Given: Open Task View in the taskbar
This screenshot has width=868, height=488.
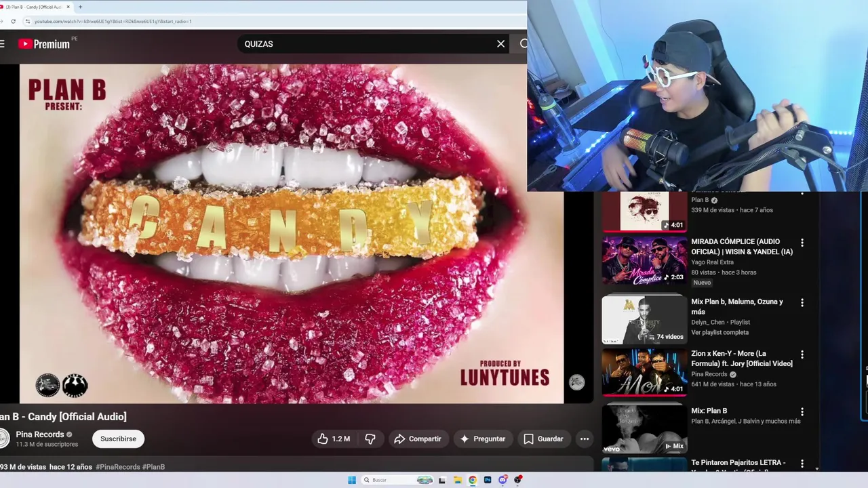Looking at the screenshot, I should (x=442, y=480).
